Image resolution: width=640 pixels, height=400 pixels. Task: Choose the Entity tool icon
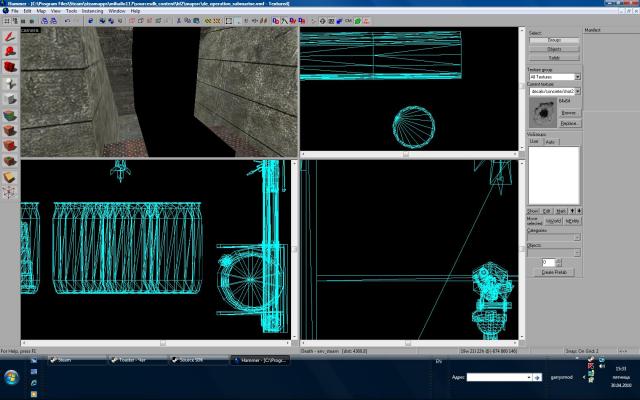click(x=9, y=83)
